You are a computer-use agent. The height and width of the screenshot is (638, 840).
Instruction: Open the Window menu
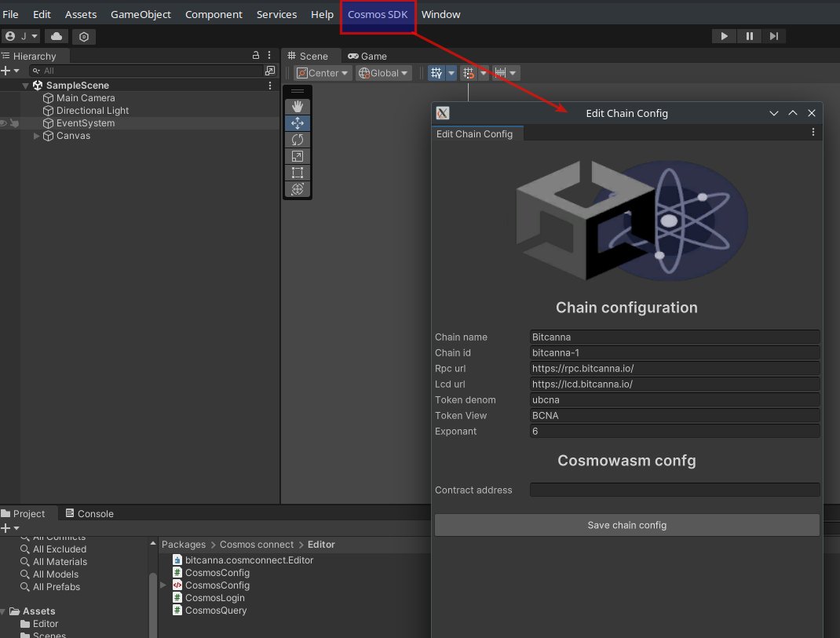(441, 14)
